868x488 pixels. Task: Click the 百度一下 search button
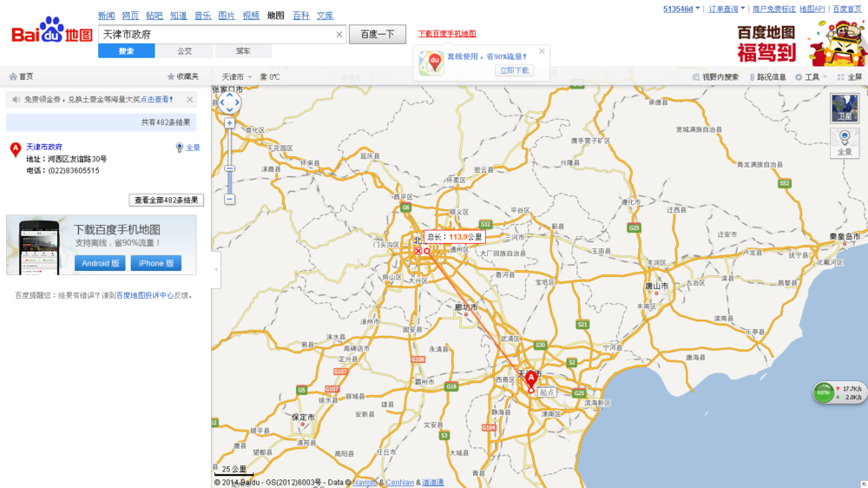click(x=378, y=35)
